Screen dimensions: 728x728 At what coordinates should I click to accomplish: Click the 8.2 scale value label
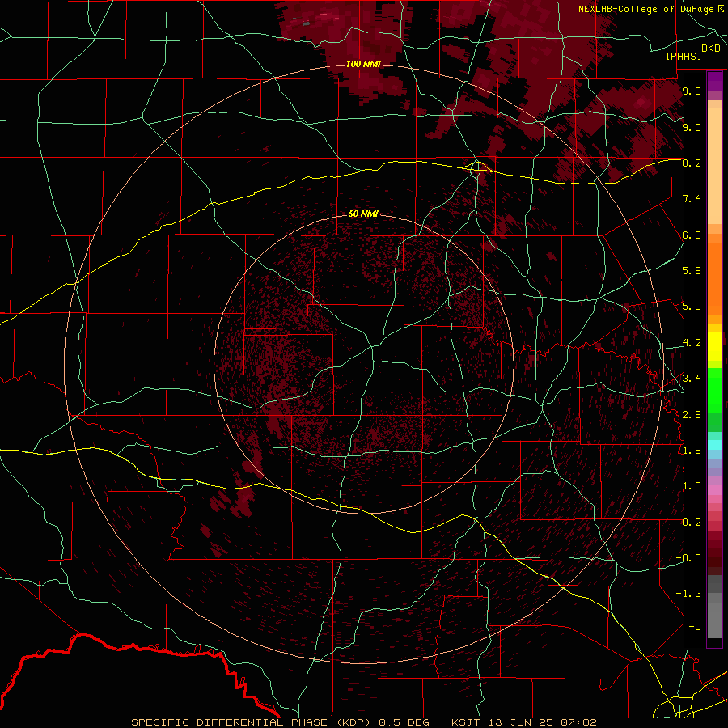click(x=692, y=163)
